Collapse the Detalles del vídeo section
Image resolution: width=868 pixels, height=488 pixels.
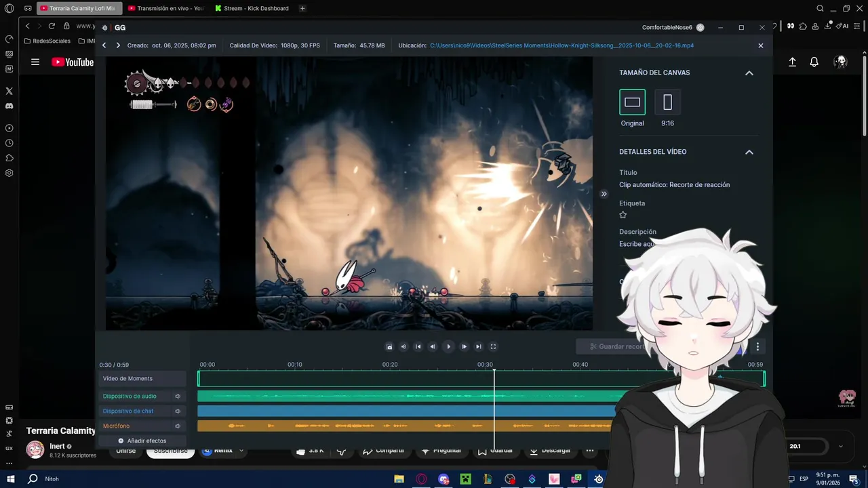pos(749,152)
